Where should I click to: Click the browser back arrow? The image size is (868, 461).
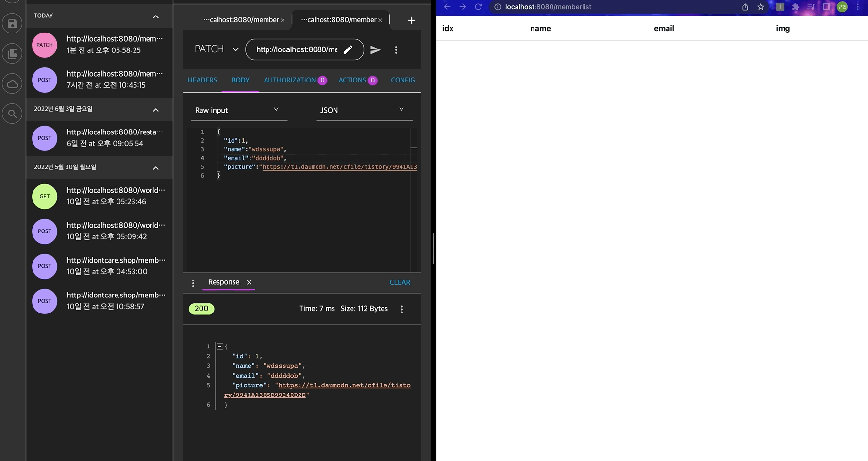coord(447,7)
